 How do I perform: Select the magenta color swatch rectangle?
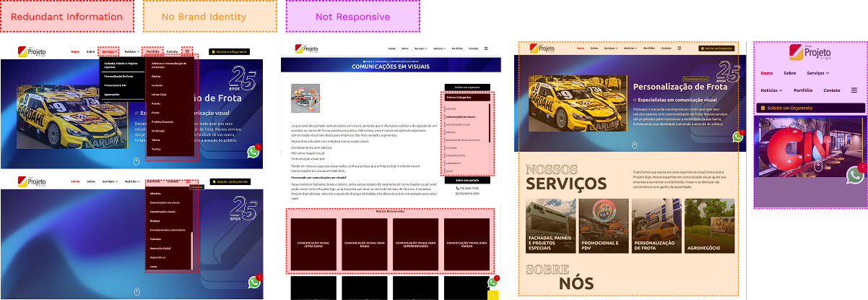click(x=352, y=16)
